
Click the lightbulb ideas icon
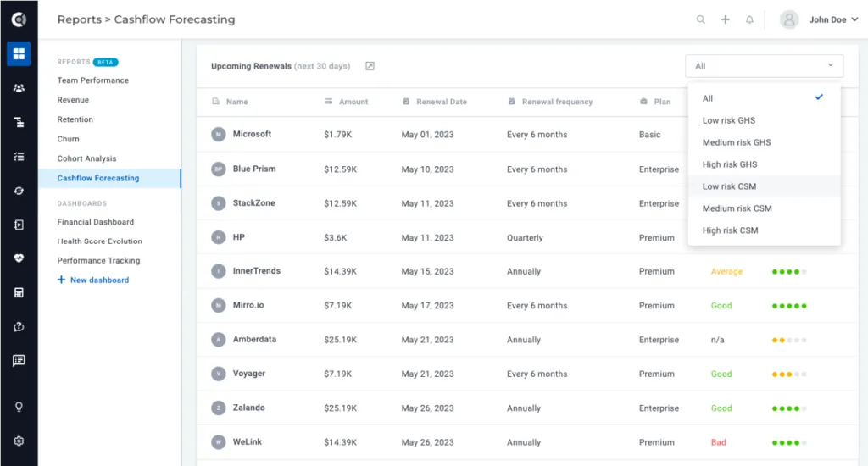pos(19,407)
